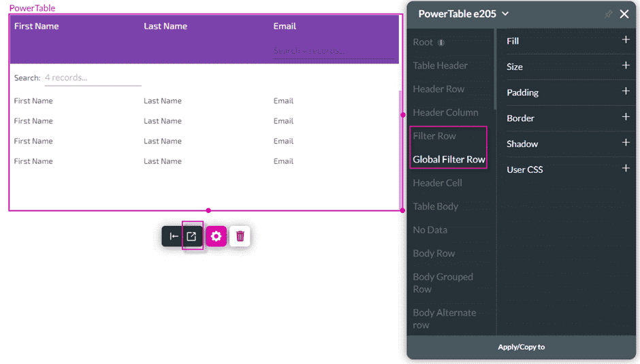Image resolution: width=640 pixels, height=364 pixels.
Task: Click the User CSS property label
Action: (x=524, y=169)
